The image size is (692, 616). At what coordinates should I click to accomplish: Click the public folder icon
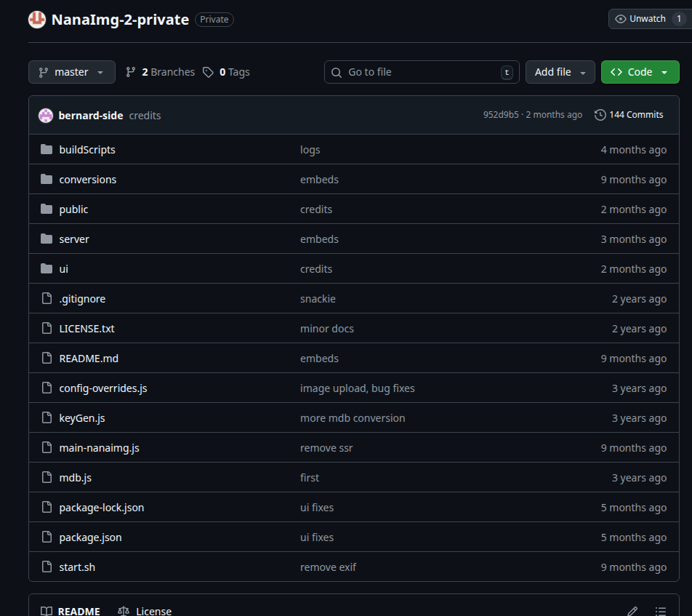tap(47, 209)
